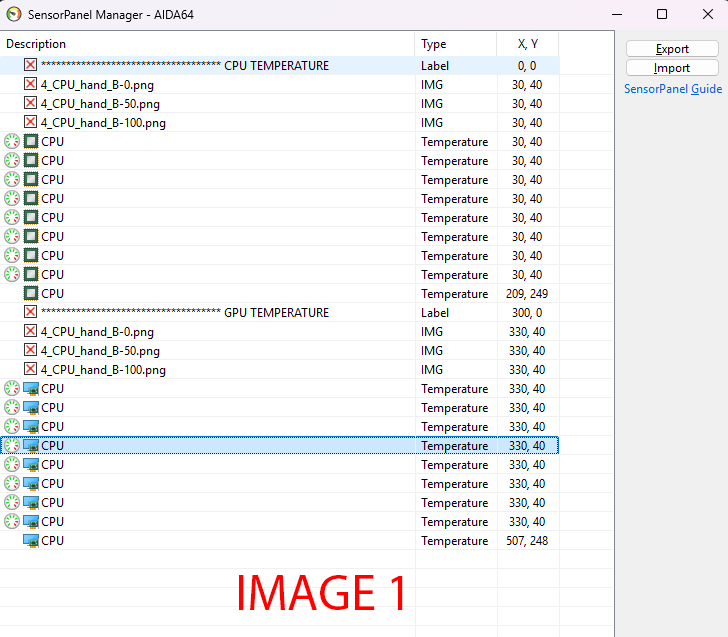Click the X, Y column header
The height and width of the screenshot is (637, 728).
[527, 44]
